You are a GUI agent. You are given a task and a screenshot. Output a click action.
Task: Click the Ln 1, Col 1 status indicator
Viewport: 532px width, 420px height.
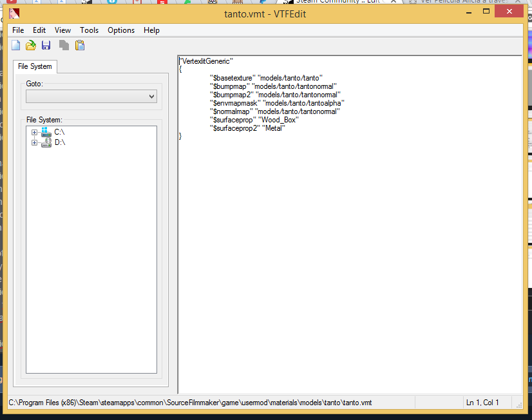482,403
